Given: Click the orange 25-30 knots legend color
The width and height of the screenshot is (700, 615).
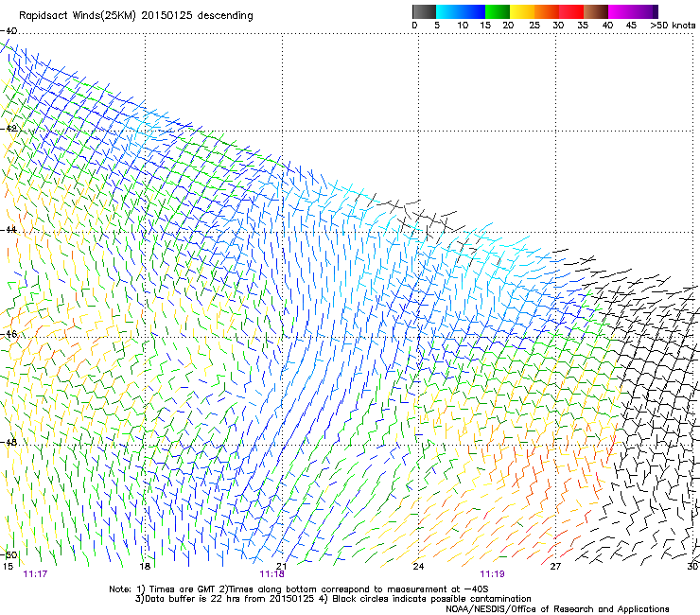Looking at the screenshot, I should (547, 11).
